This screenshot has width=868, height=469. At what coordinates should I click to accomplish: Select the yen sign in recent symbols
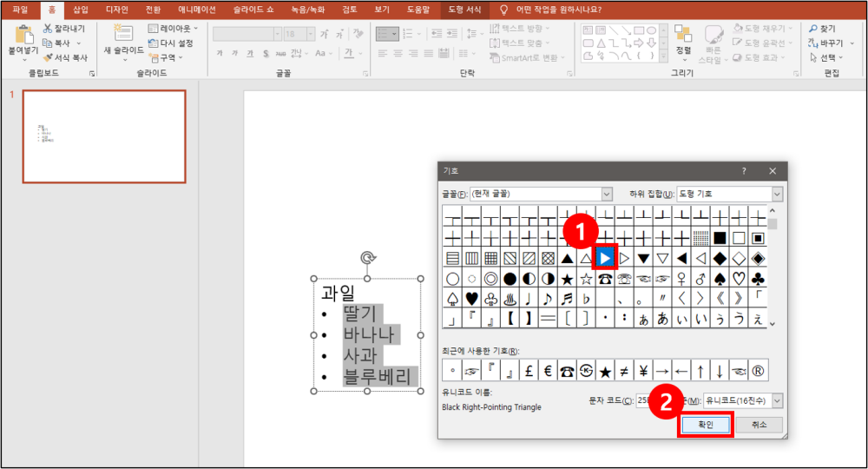pos(643,371)
